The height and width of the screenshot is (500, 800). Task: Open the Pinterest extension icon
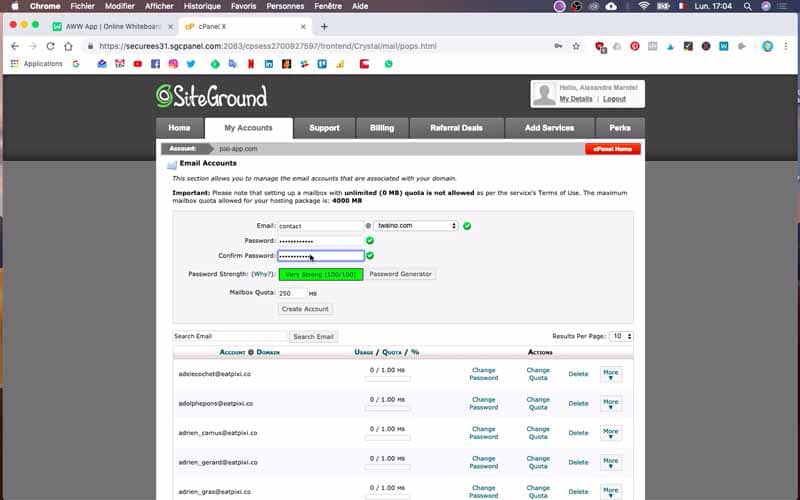(635, 46)
